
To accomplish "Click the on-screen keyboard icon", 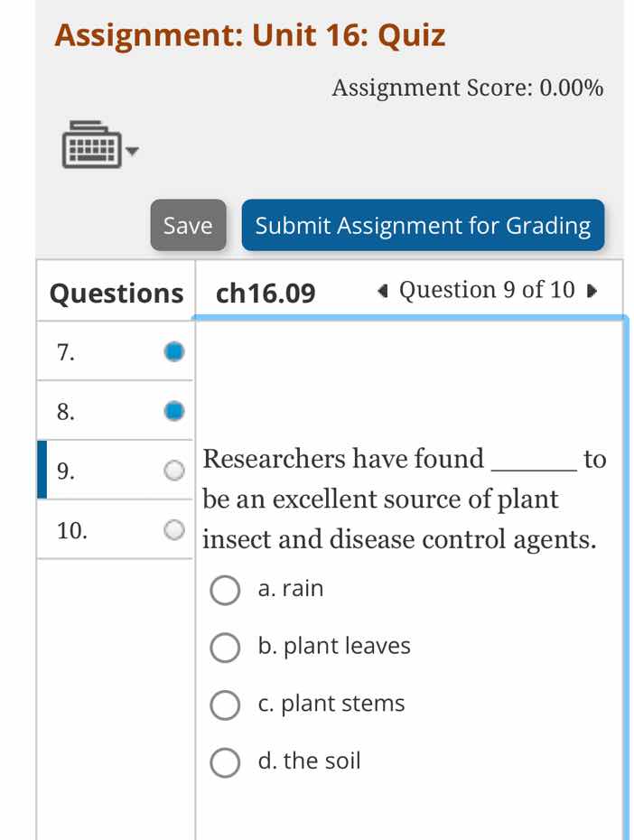I will [x=91, y=145].
